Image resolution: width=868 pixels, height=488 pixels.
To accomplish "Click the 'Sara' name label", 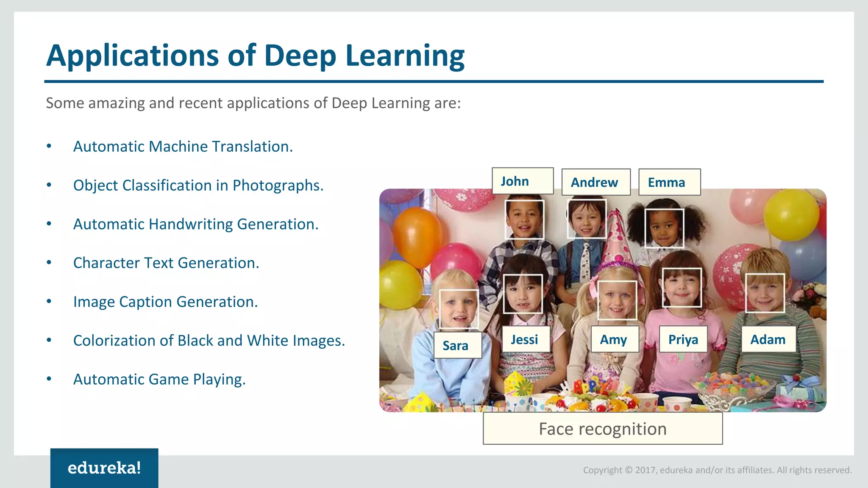I will (x=458, y=345).
